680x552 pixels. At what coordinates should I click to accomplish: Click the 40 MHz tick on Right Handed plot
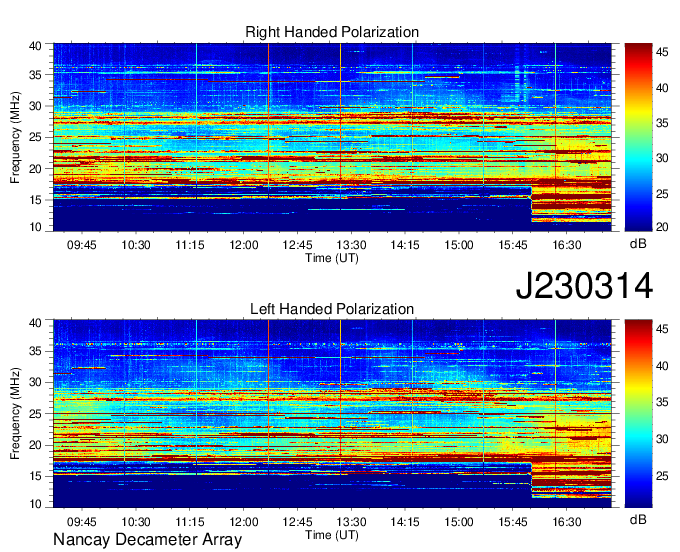pyautogui.click(x=35, y=46)
